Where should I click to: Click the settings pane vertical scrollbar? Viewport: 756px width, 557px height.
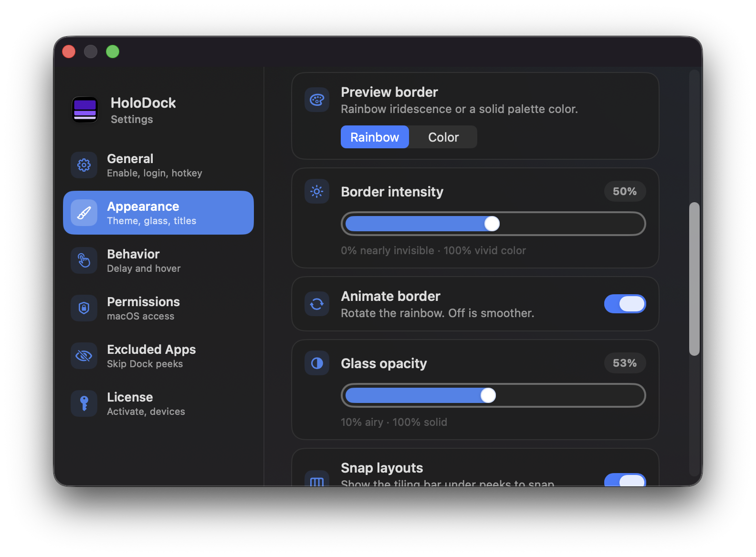click(x=694, y=279)
